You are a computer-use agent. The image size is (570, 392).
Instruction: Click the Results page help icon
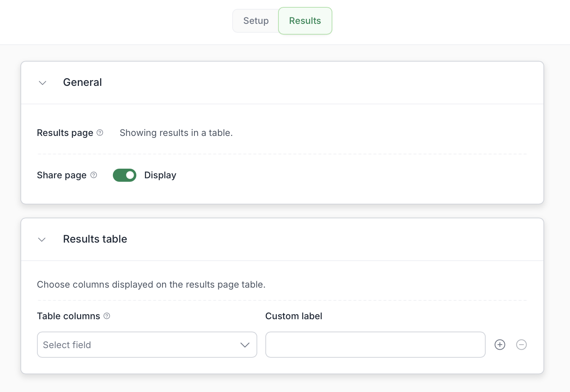click(x=100, y=133)
